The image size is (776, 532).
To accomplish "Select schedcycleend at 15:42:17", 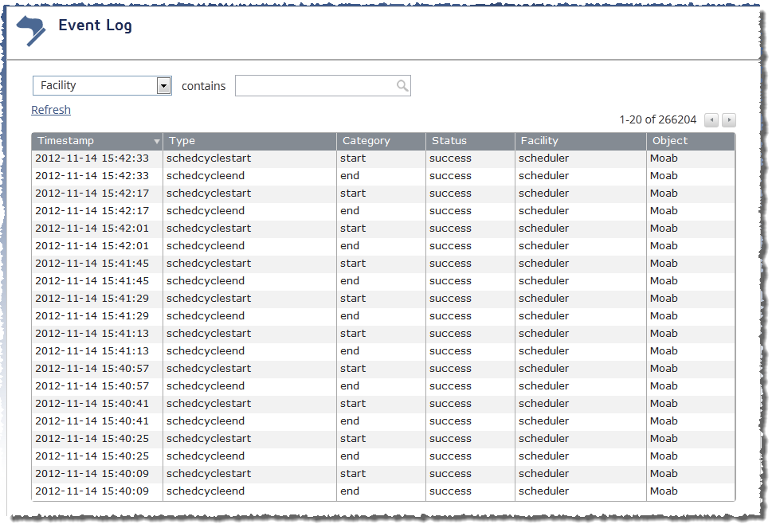I will click(383, 211).
